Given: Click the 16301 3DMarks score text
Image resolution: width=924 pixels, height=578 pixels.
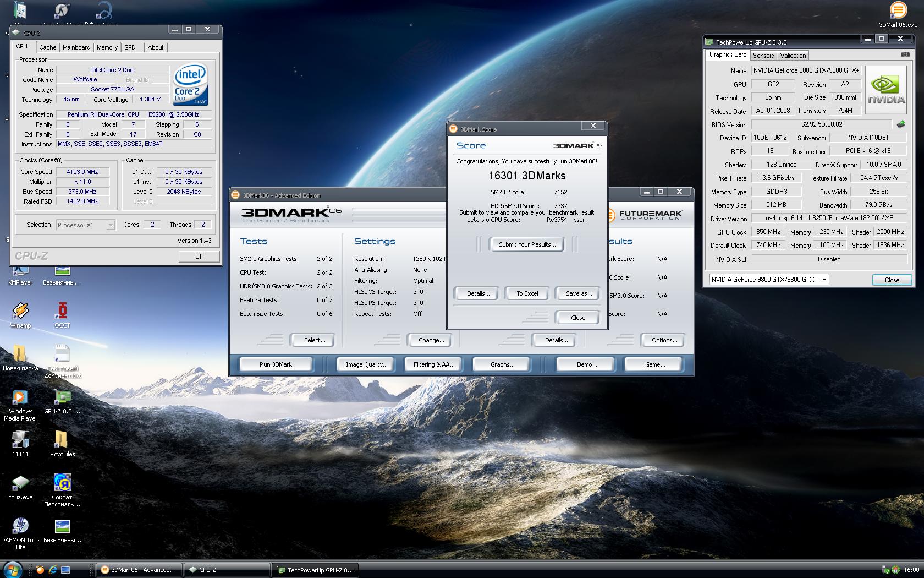Looking at the screenshot, I should coord(527,176).
